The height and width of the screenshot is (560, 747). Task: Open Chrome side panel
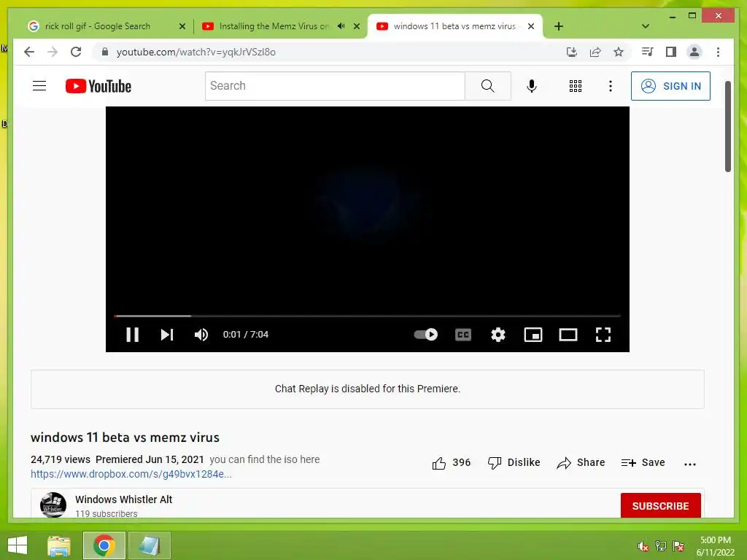tap(671, 52)
